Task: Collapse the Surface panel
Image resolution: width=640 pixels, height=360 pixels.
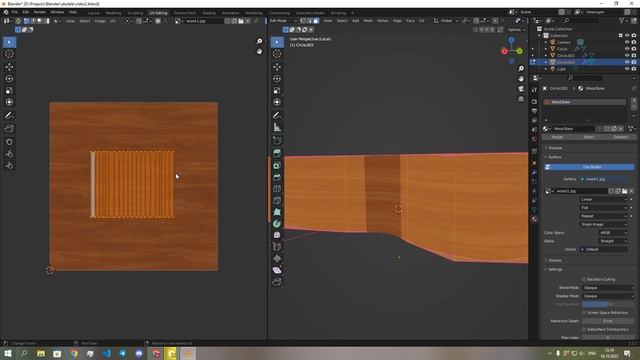Action: [x=554, y=157]
